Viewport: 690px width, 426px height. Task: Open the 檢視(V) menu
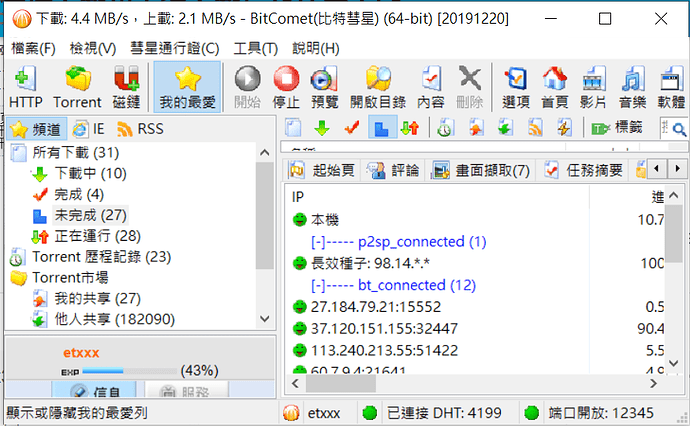(93, 48)
